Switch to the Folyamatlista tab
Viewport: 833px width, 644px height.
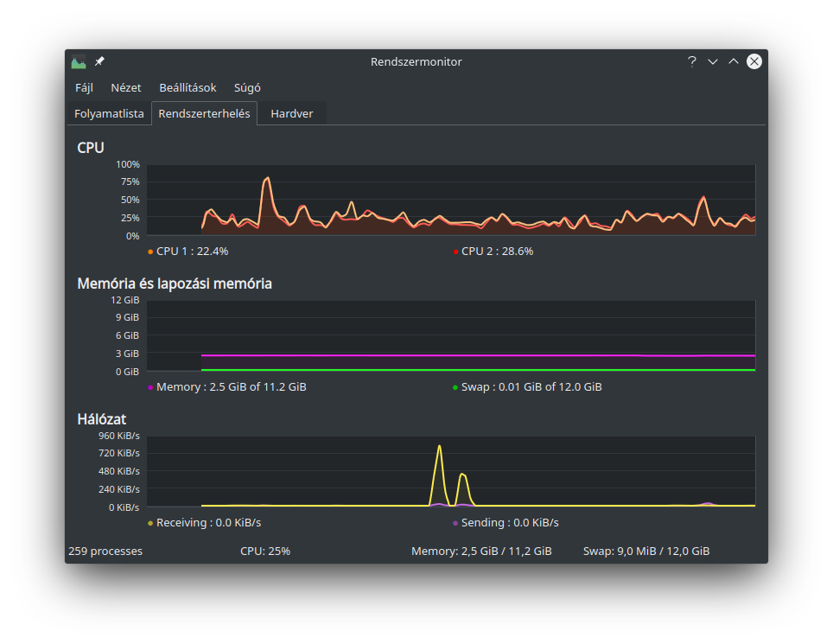[x=109, y=113]
